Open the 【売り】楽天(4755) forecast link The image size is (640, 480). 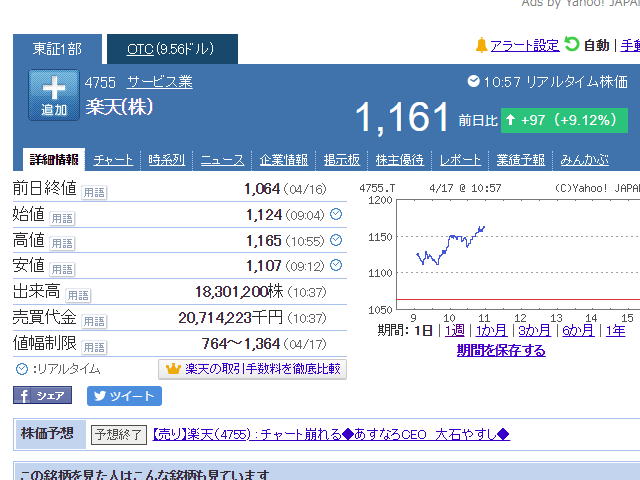(331, 434)
